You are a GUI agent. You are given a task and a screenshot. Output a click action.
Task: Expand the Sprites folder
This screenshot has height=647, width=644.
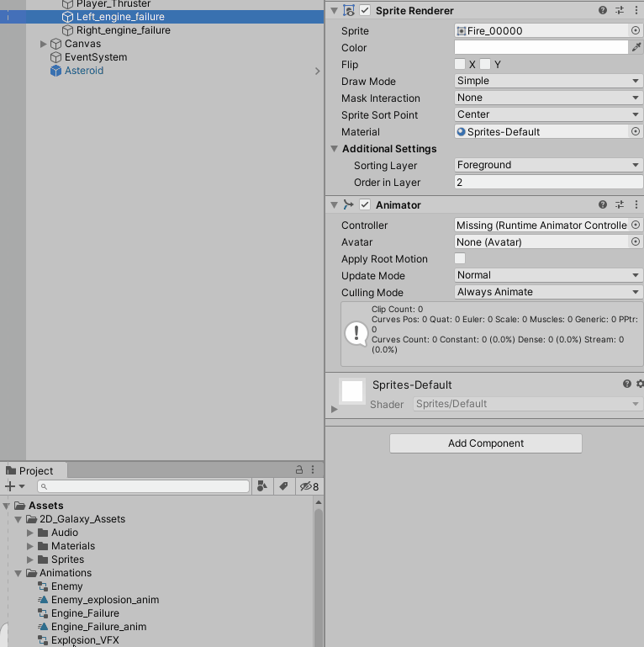[29, 560]
